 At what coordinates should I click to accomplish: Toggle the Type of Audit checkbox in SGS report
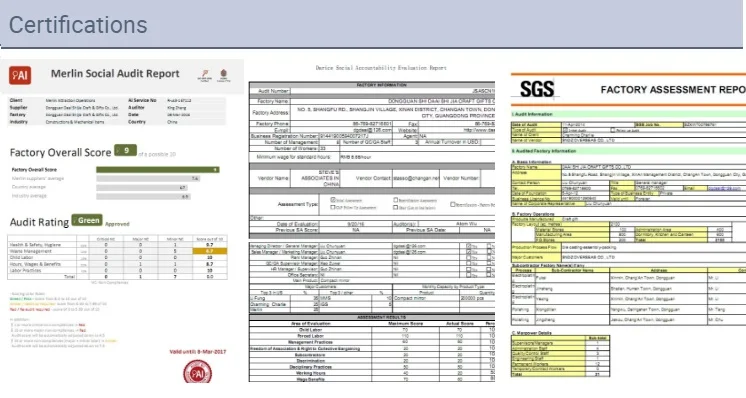(565, 130)
